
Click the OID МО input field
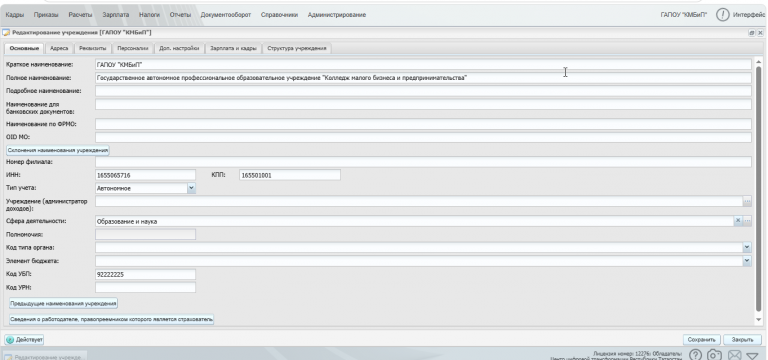point(423,137)
